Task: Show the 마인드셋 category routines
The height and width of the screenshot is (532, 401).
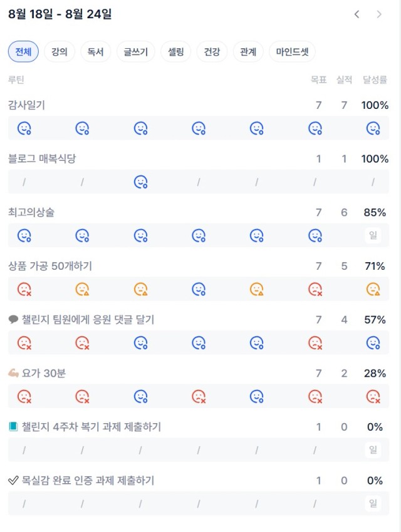Action: pyautogui.click(x=293, y=51)
